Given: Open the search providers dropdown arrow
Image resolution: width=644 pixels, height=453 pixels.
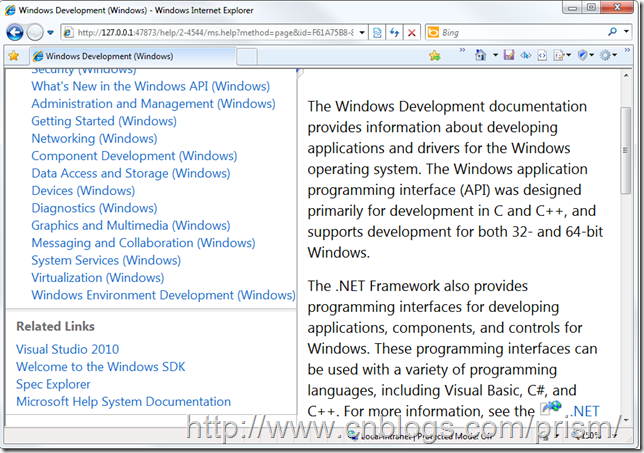Looking at the screenshot, I should 626,32.
